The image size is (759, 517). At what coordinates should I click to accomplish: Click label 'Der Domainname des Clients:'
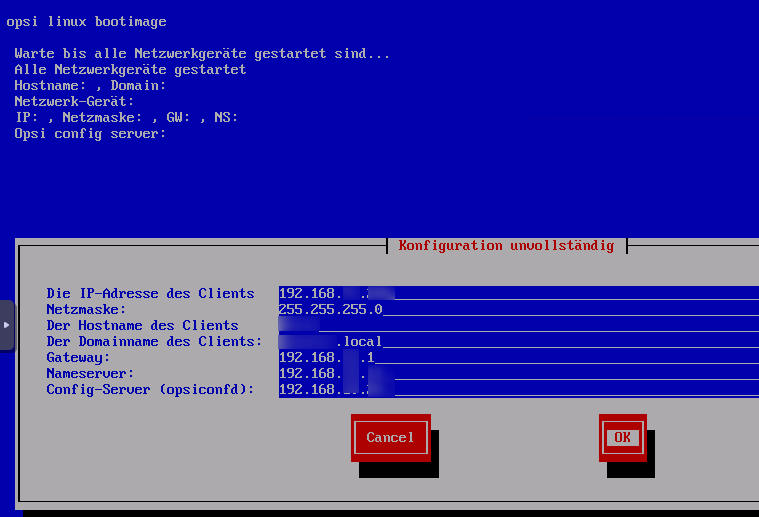point(154,341)
